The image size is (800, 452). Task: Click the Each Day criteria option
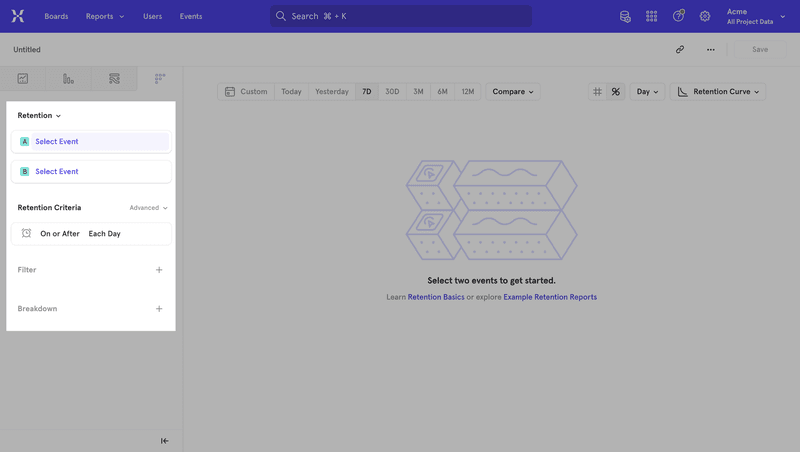coord(105,234)
